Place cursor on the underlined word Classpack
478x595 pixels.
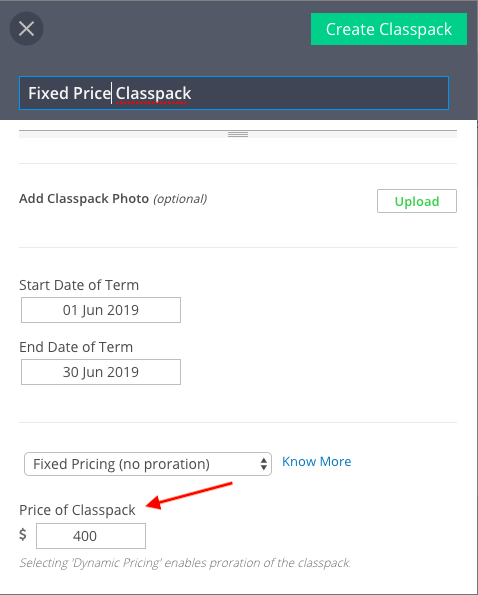(x=153, y=93)
